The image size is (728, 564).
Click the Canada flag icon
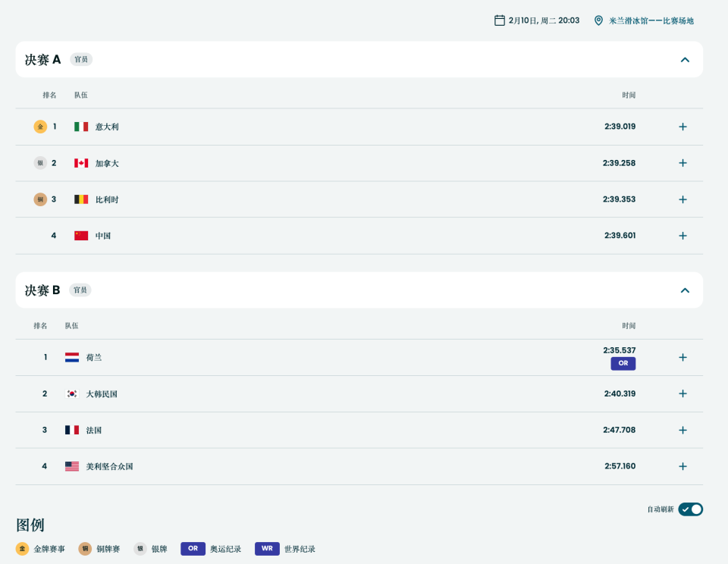81,163
